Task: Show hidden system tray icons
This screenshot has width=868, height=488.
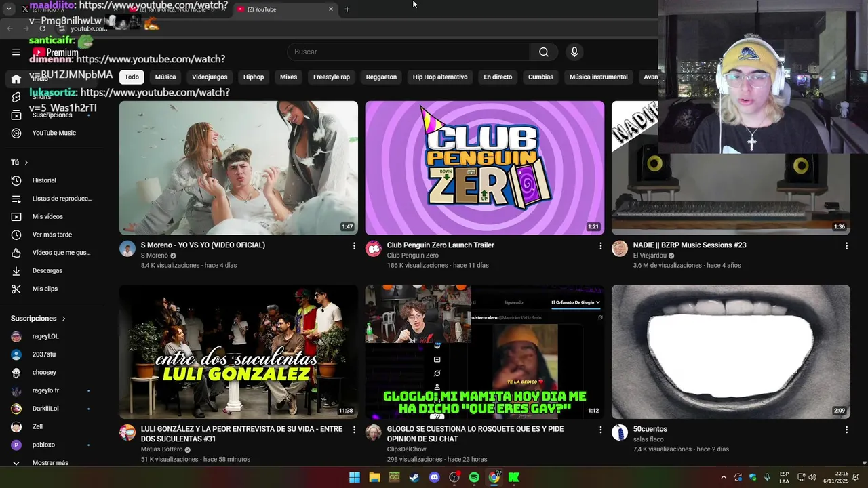Action: pos(724,477)
